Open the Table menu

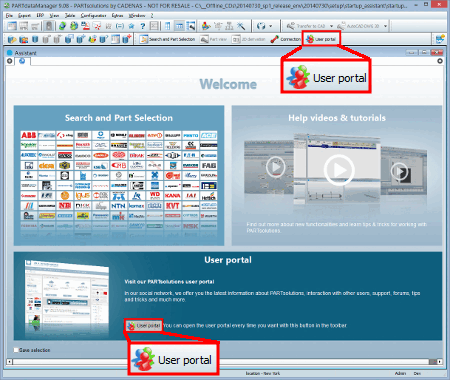[70, 15]
